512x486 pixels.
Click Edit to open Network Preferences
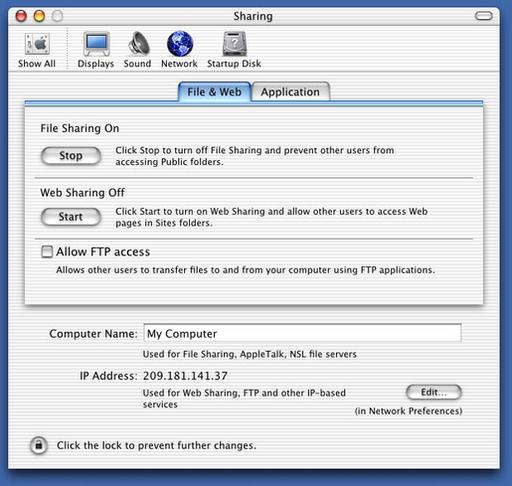click(x=434, y=392)
